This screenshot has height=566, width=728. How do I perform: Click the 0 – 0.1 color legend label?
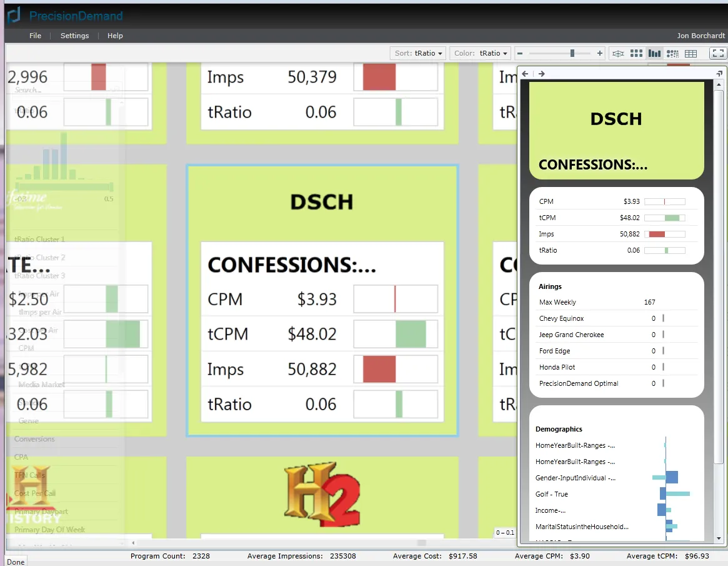pyautogui.click(x=505, y=533)
